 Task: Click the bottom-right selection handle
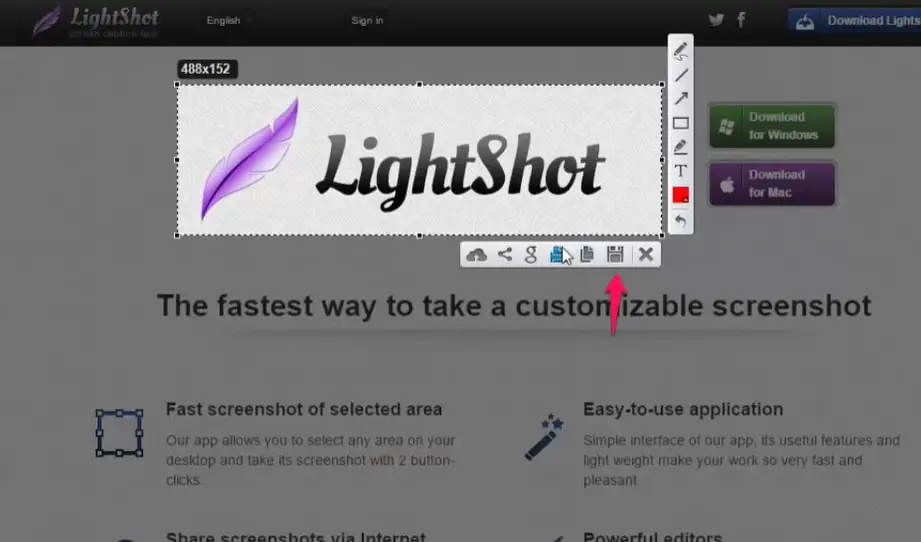click(662, 235)
